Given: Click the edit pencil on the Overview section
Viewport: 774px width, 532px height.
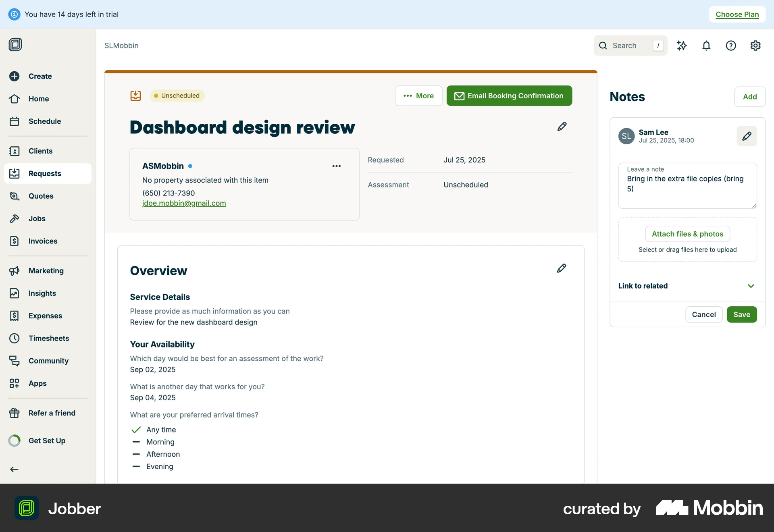Looking at the screenshot, I should [x=562, y=268].
